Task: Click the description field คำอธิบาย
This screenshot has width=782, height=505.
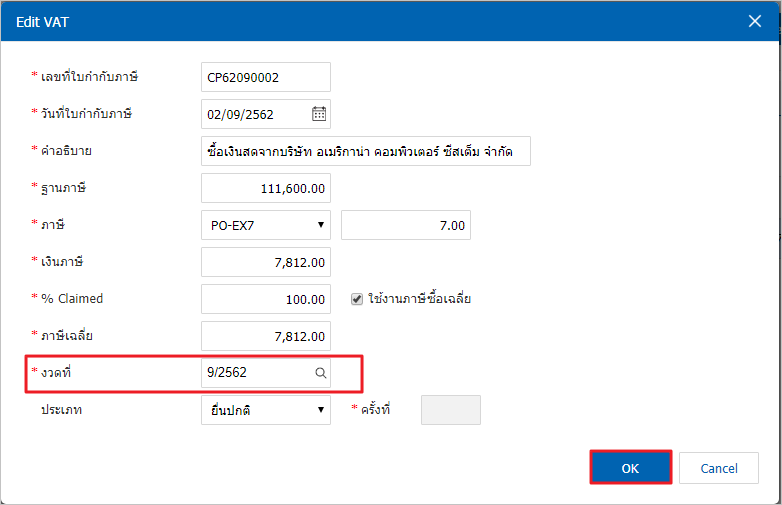Action: (366, 151)
